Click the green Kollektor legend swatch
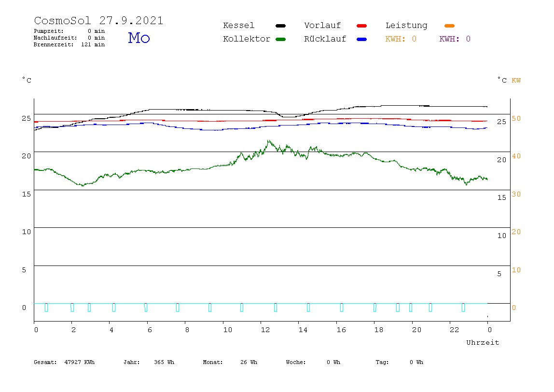 point(280,39)
